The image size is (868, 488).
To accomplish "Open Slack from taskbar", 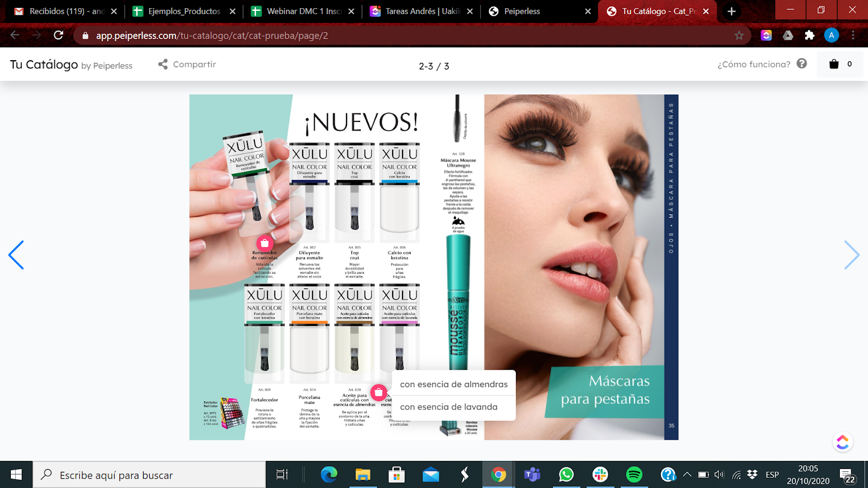I will coord(600,475).
